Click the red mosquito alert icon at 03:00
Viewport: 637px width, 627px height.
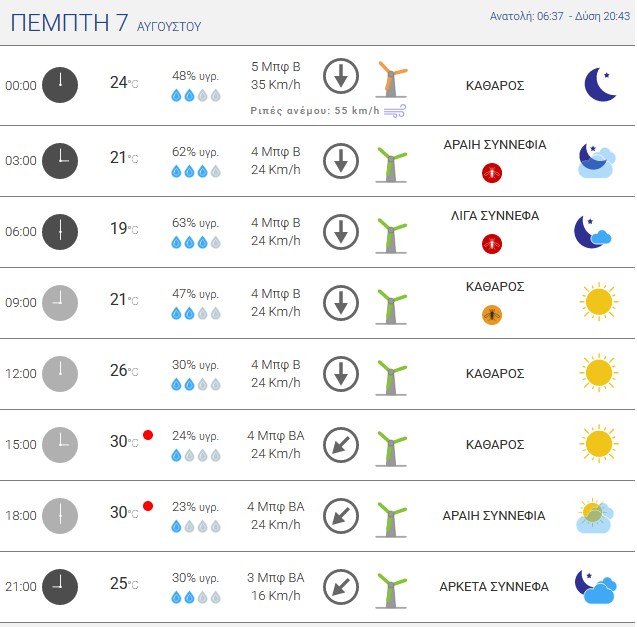coord(492,173)
